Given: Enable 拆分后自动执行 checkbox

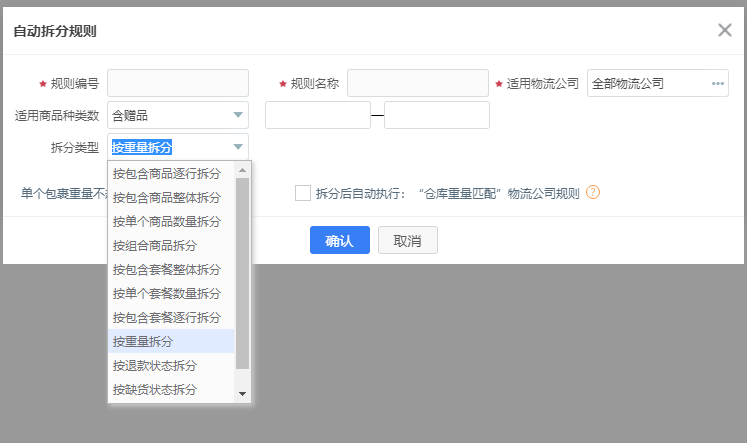Looking at the screenshot, I should 303,193.
